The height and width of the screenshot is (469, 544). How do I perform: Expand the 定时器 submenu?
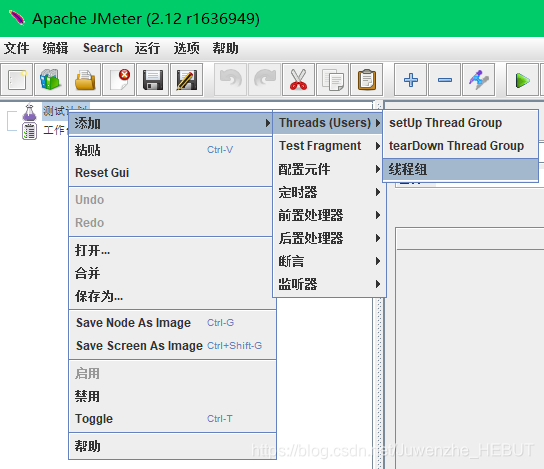tap(328, 192)
